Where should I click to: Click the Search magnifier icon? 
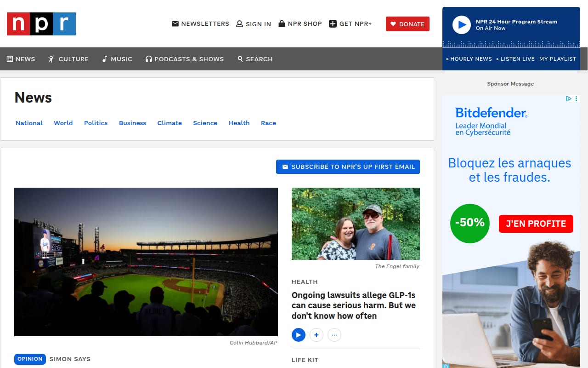tap(240, 59)
